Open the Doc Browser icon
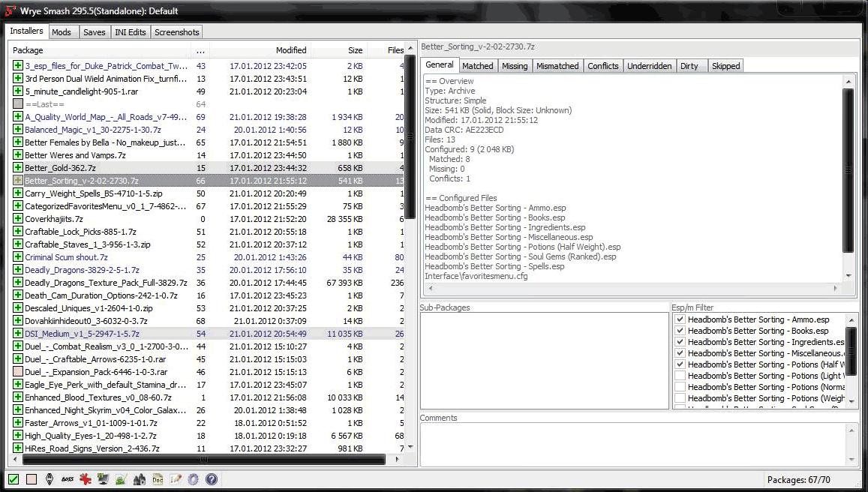The width and height of the screenshot is (868, 492). 158,479
